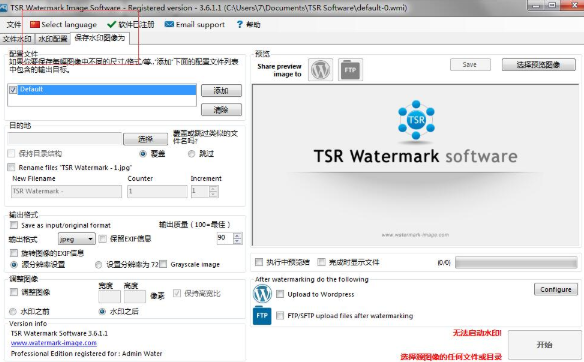Click the WordPress logo beside Upload option
This screenshot has width=584, height=362.
263,293
